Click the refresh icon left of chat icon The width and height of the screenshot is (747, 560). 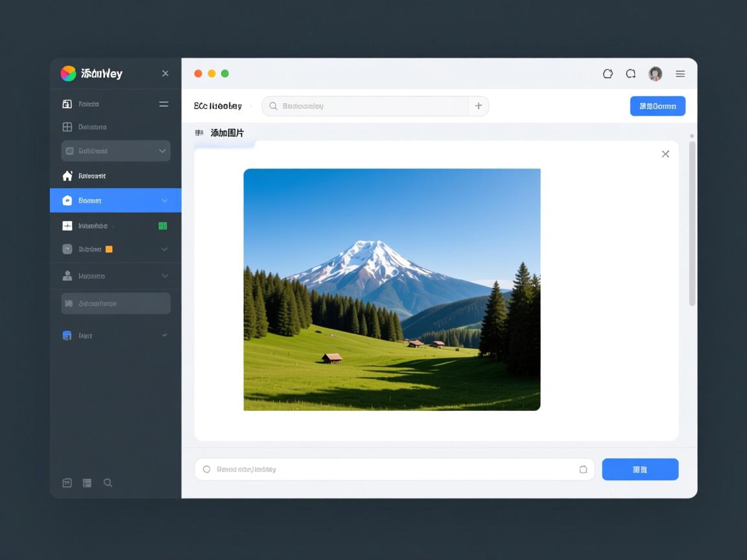(608, 74)
